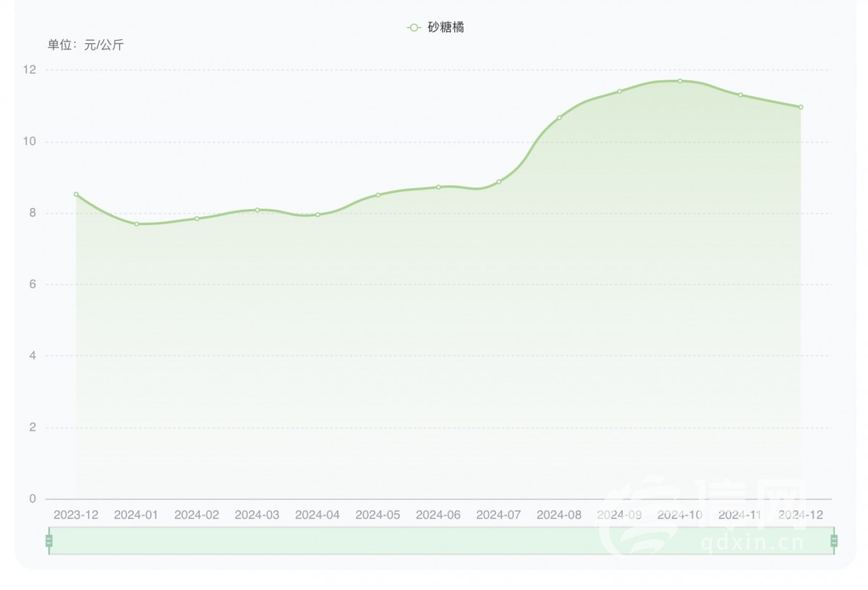Select the 2024-11 data point marker
868x590 pixels.
[x=741, y=95]
